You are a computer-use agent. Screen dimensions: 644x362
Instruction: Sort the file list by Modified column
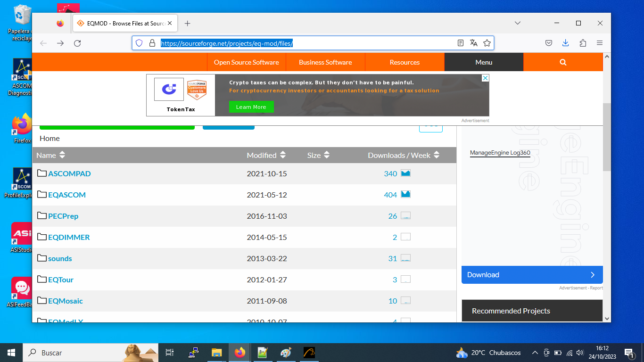[x=266, y=155]
